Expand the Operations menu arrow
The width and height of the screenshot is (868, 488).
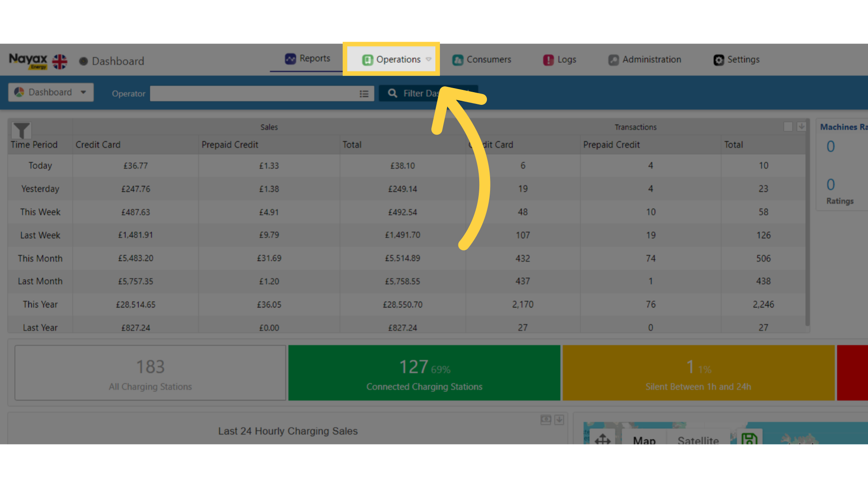(429, 59)
